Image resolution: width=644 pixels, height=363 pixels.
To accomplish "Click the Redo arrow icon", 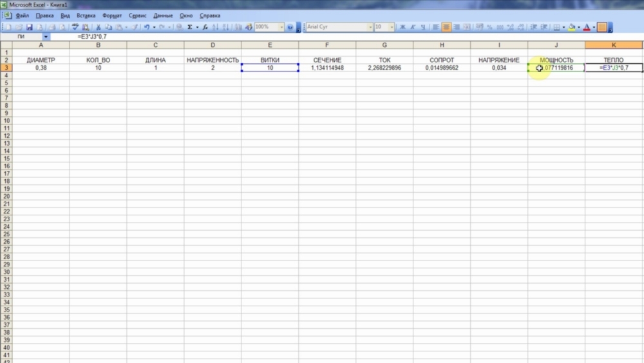I will pos(162,26).
